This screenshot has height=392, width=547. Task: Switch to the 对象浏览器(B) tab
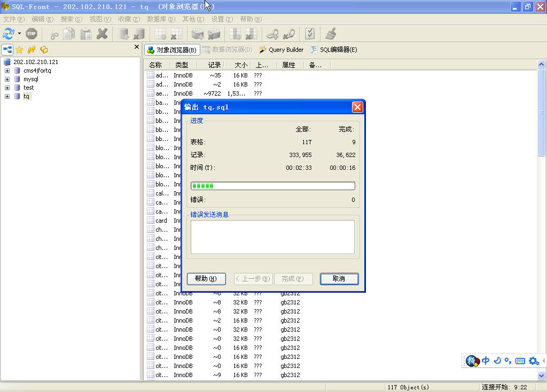tap(172, 50)
